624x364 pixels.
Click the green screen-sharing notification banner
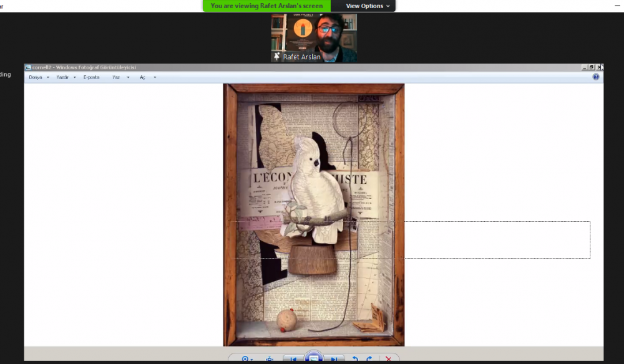[x=266, y=6]
